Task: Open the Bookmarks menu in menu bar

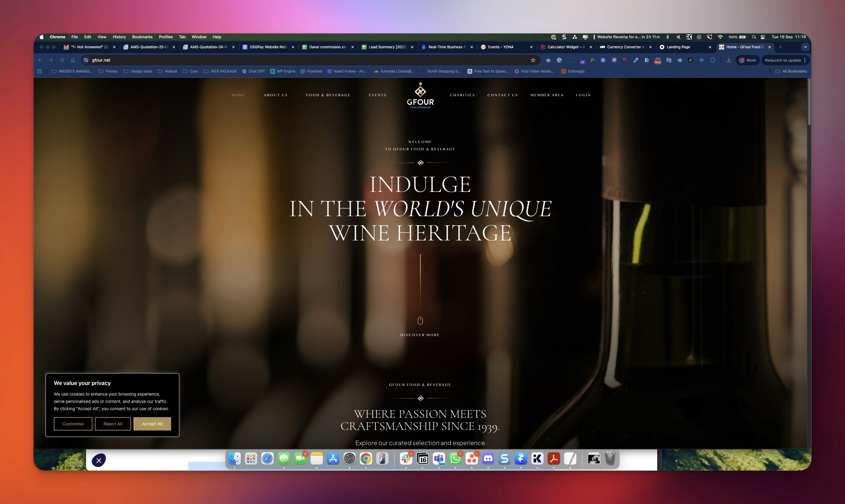Action: point(142,37)
